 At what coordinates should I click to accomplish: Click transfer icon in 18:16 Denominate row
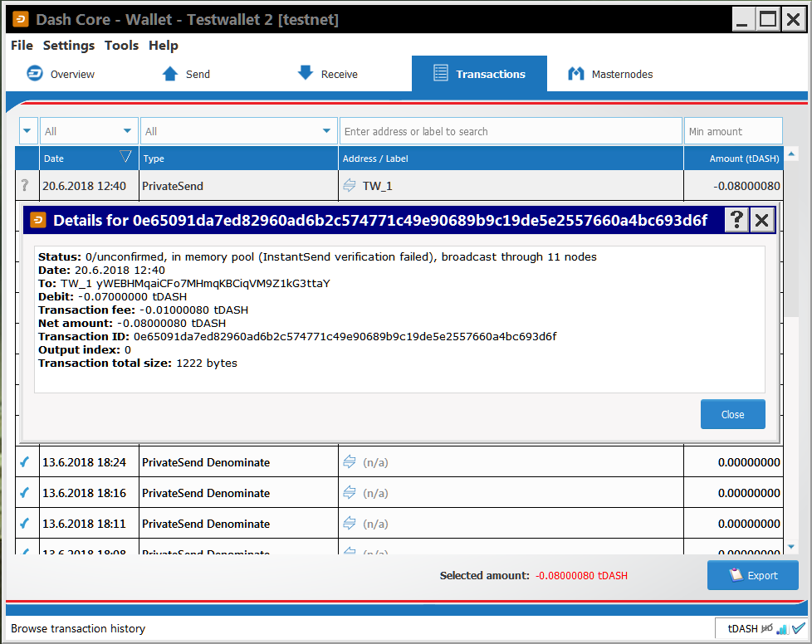350,492
